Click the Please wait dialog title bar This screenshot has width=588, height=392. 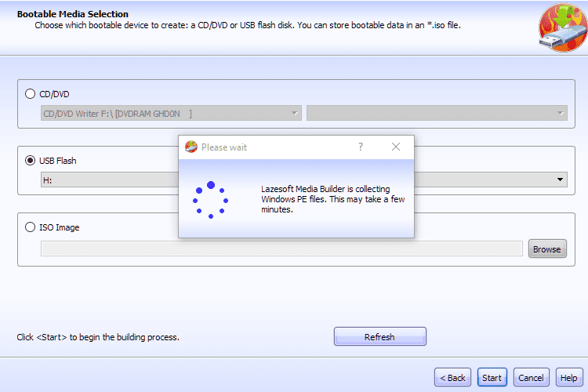(274, 147)
